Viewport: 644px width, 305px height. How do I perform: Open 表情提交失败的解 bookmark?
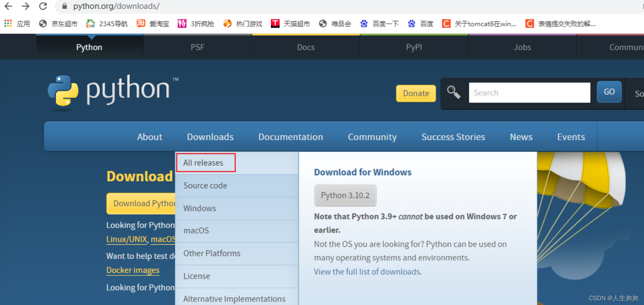click(561, 24)
